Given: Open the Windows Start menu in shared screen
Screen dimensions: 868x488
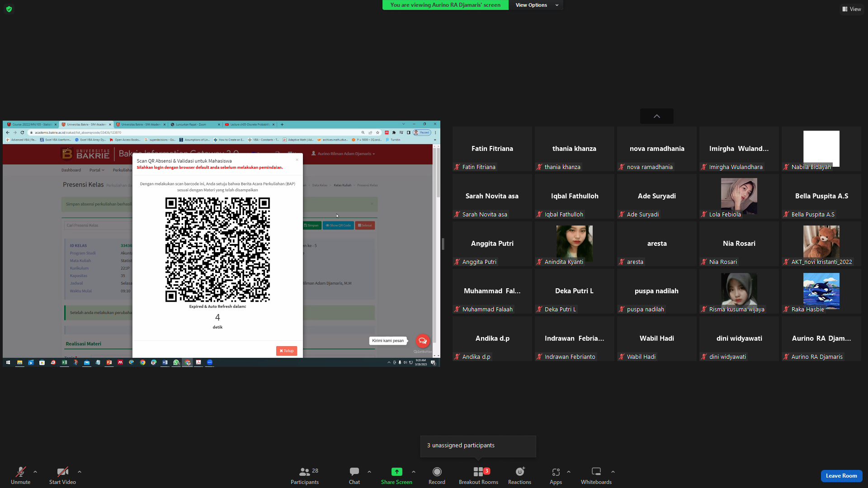Looking at the screenshot, I should point(8,362).
